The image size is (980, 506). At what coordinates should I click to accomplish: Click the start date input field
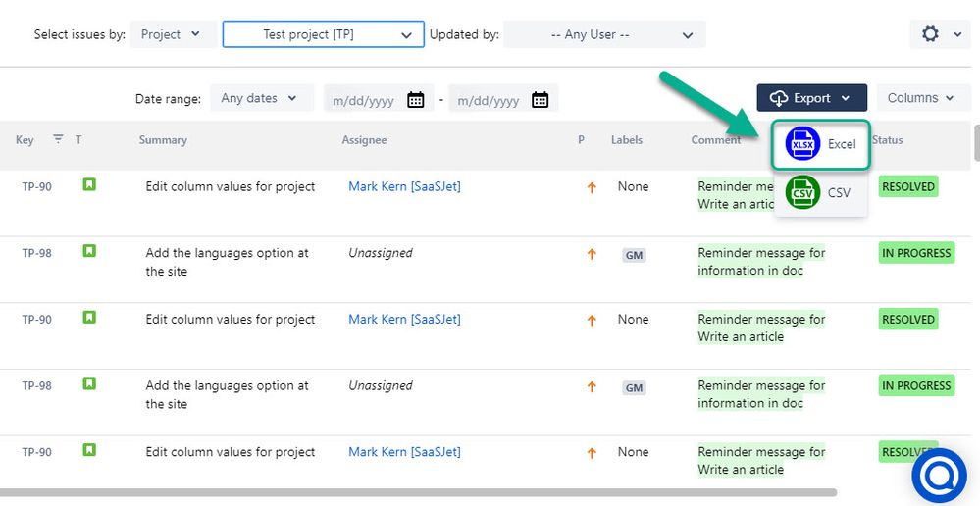[x=365, y=100]
